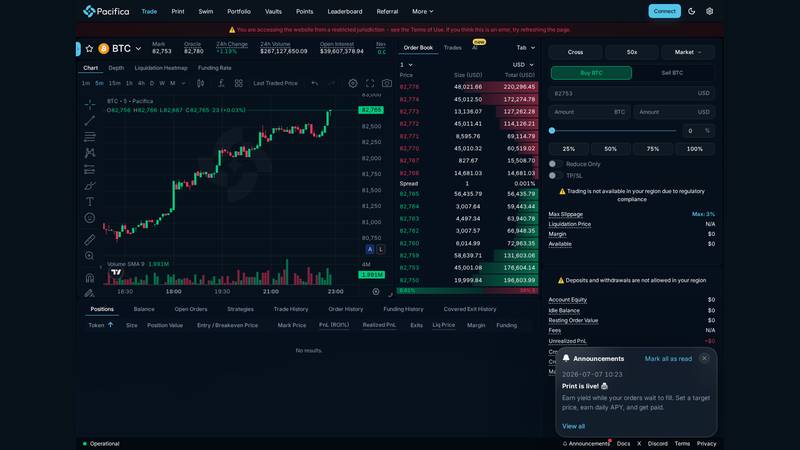The image size is (800, 450).
Task: Click the percent value input field
Action: [697, 131]
